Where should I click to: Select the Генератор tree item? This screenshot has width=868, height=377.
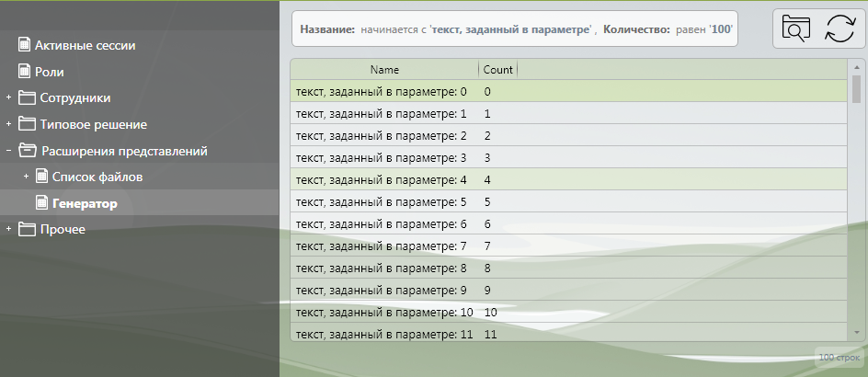point(85,203)
